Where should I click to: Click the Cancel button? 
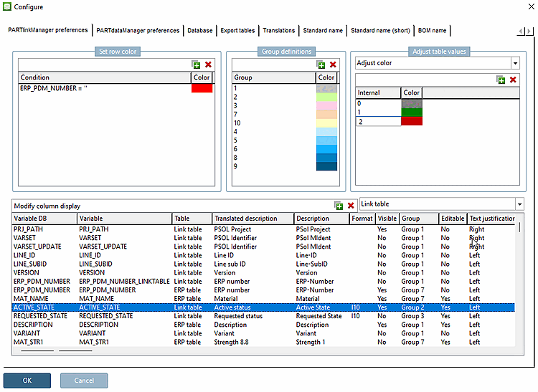coord(84,381)
